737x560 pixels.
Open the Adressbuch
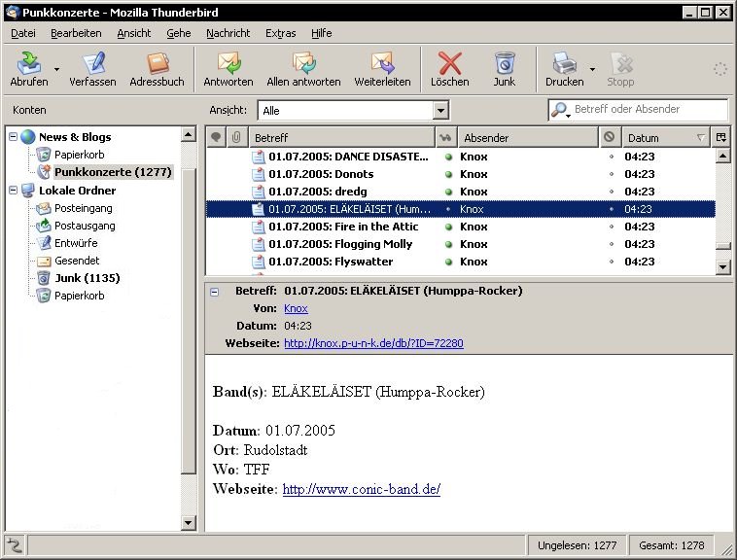157,70
